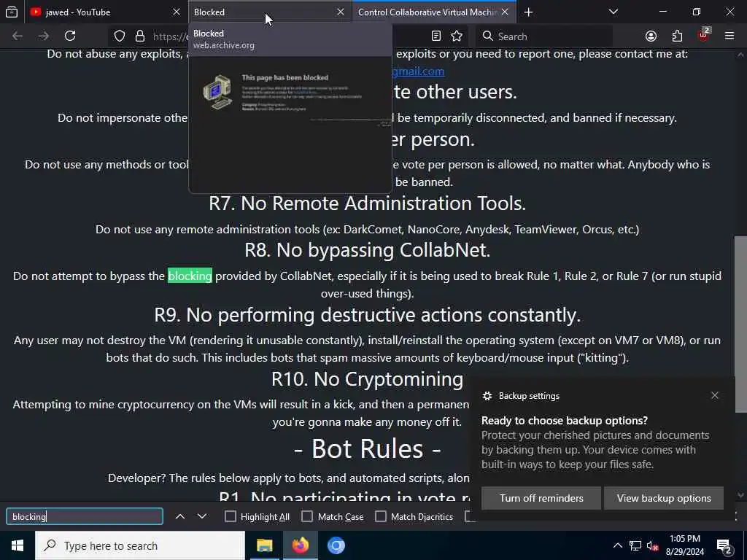The width and height of the screenshot is (747, 560).
Task: Dismiss the Backup settings notification
Action: click(x=715, y=396)
